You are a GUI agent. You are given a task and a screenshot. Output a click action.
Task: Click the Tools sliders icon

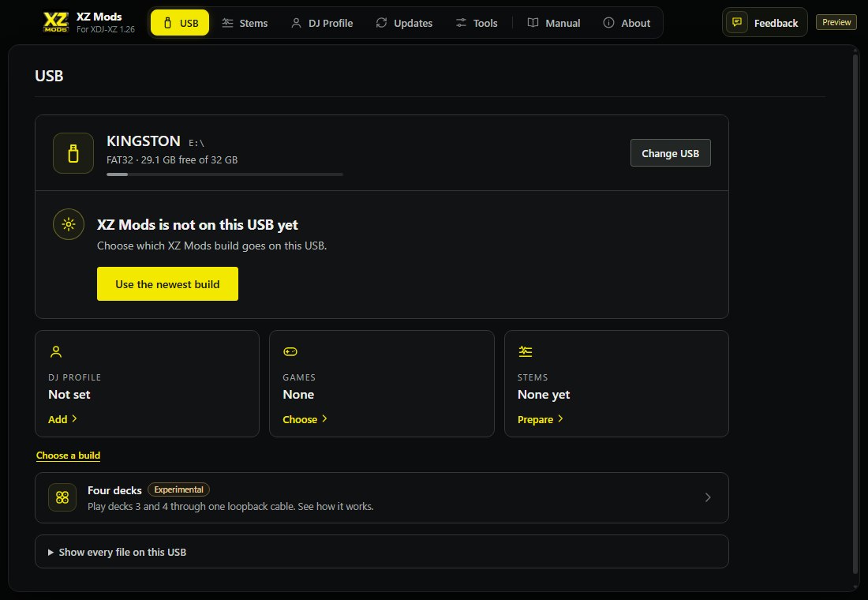pos(461,23)
